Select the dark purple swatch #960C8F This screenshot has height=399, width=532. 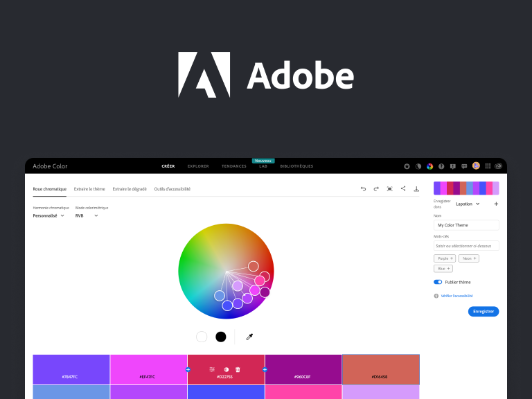click(x=303, y=369)
